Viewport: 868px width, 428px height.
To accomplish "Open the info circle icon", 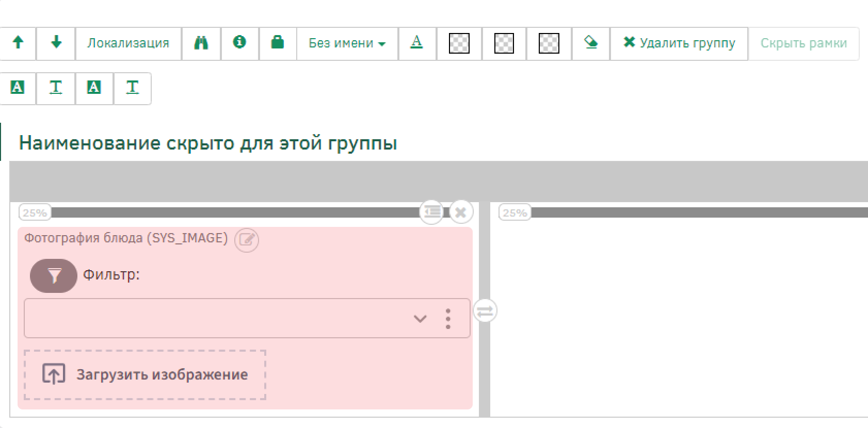I will click(x=239, y=43).
